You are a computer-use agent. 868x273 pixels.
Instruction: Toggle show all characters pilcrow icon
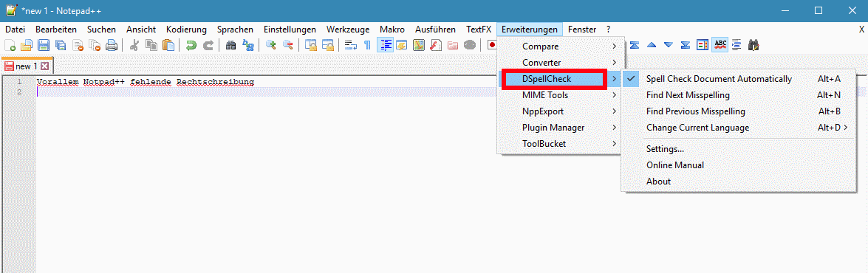(x=367, y=45)
